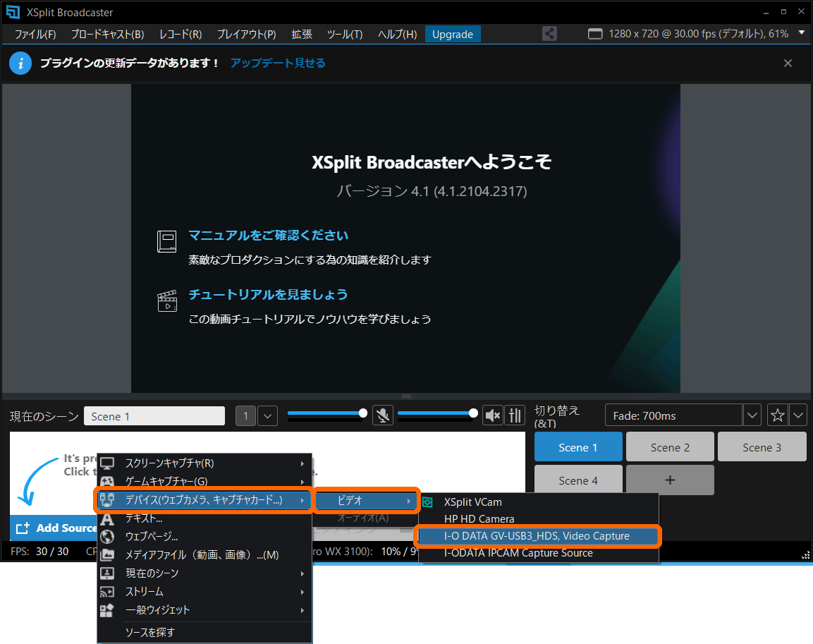
Task: Switch to Scene 3
Action: 762,447
